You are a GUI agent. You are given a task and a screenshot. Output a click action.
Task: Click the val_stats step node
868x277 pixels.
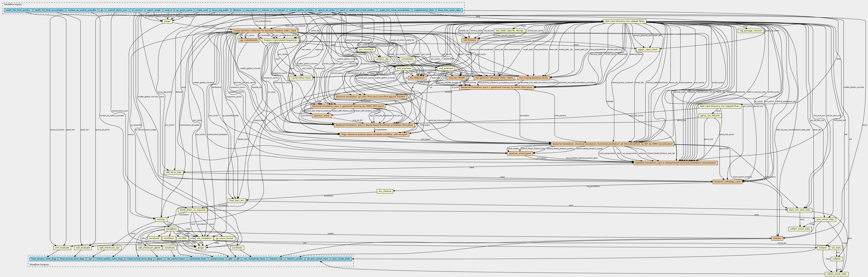(x=836, y=248)
